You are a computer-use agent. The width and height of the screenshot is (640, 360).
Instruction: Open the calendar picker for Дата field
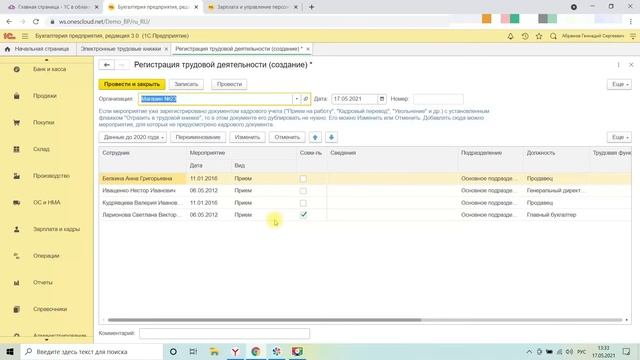click(382, 99)
